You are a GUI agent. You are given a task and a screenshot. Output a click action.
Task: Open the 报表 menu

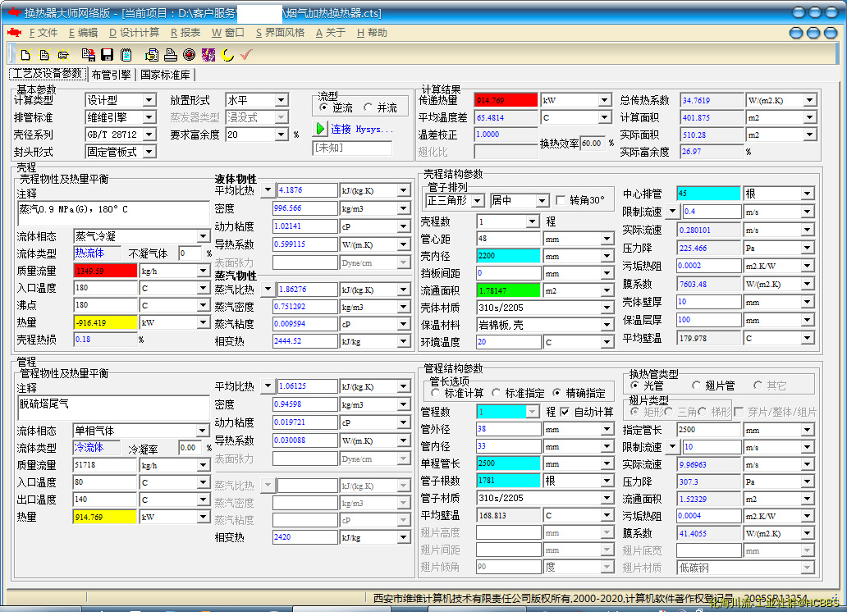pos(185,33)
